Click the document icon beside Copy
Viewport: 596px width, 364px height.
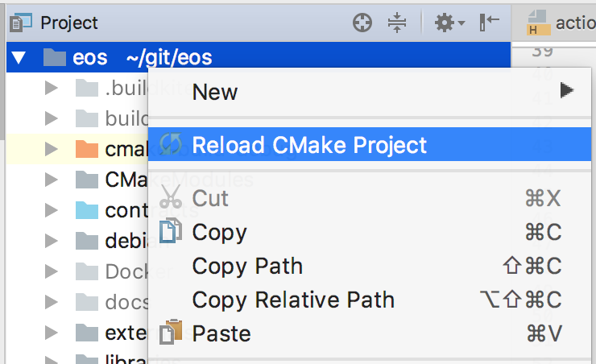[169, 230]
